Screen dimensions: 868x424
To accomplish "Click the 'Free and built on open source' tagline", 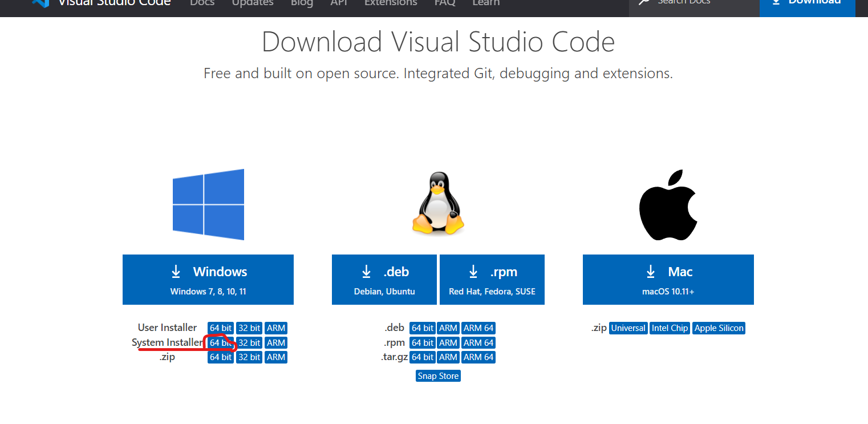I will [x=438, y=74].
